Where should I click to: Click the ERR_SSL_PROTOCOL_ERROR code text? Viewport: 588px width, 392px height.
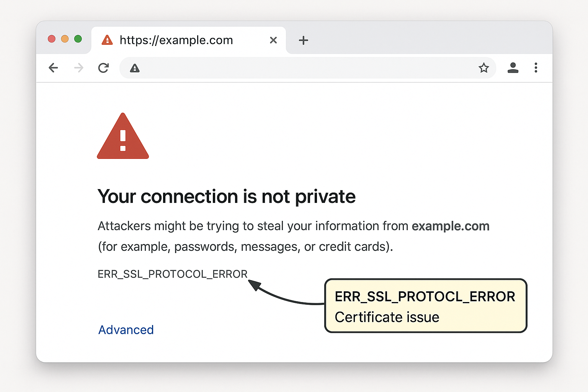(x=172, y=274)
